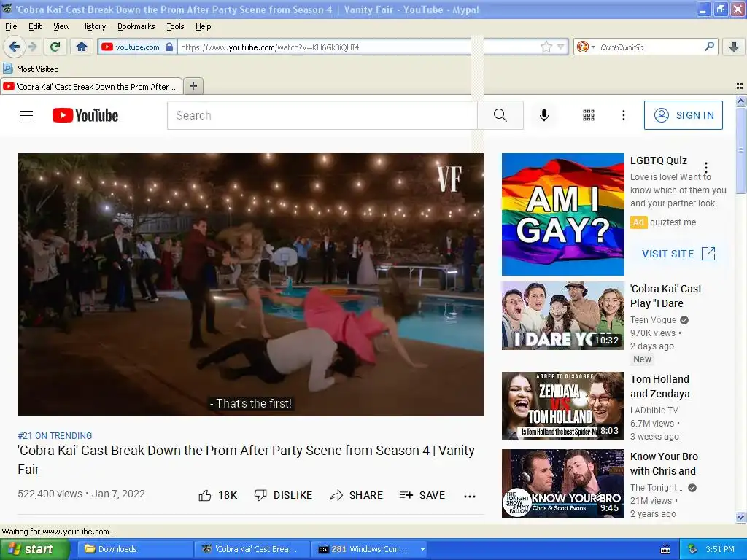Image resolution: width=747 pixels, height=560 pixels.
Task: Click the system tray icon beside clock
Action: [x=693, y=549]
